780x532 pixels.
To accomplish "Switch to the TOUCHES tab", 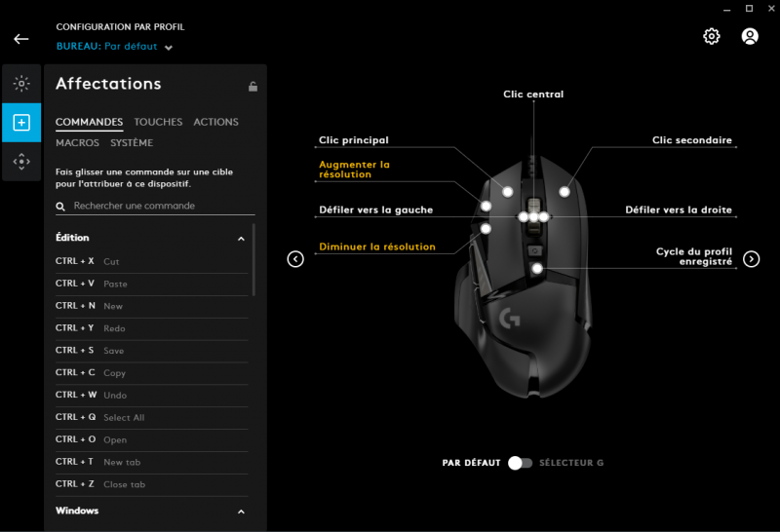I will click(x=158, y=122).
